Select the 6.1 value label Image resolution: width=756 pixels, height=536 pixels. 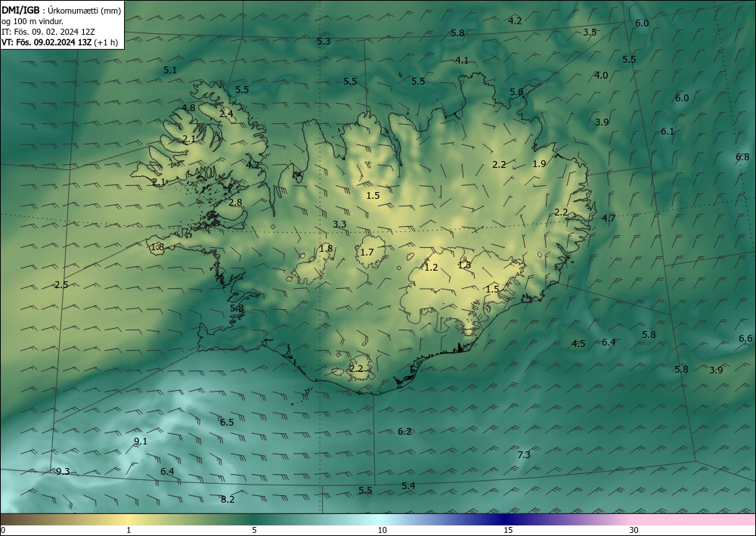(x=668, y=131)
